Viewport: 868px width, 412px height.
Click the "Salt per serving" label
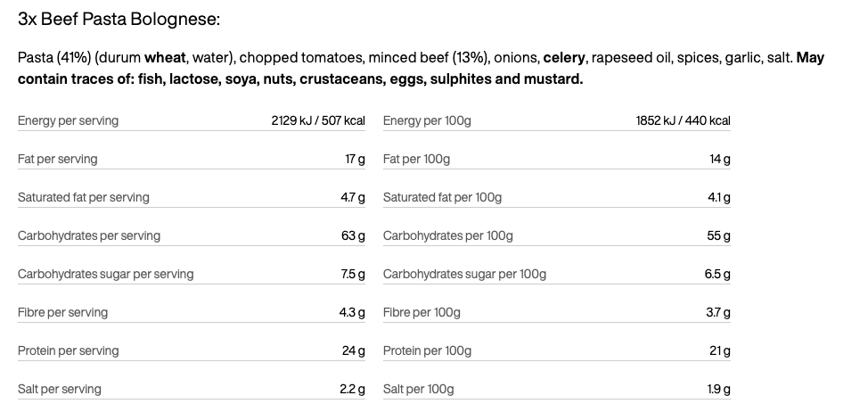60,389
